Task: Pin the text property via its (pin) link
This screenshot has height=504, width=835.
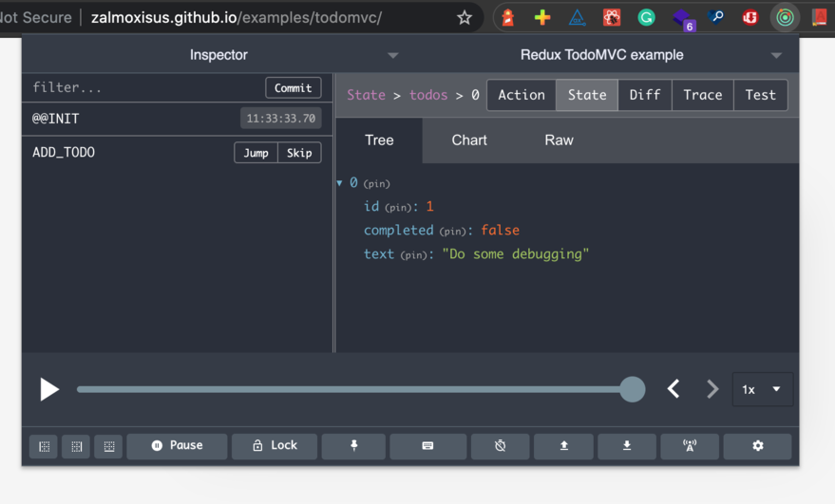Action: coord(414,255)
